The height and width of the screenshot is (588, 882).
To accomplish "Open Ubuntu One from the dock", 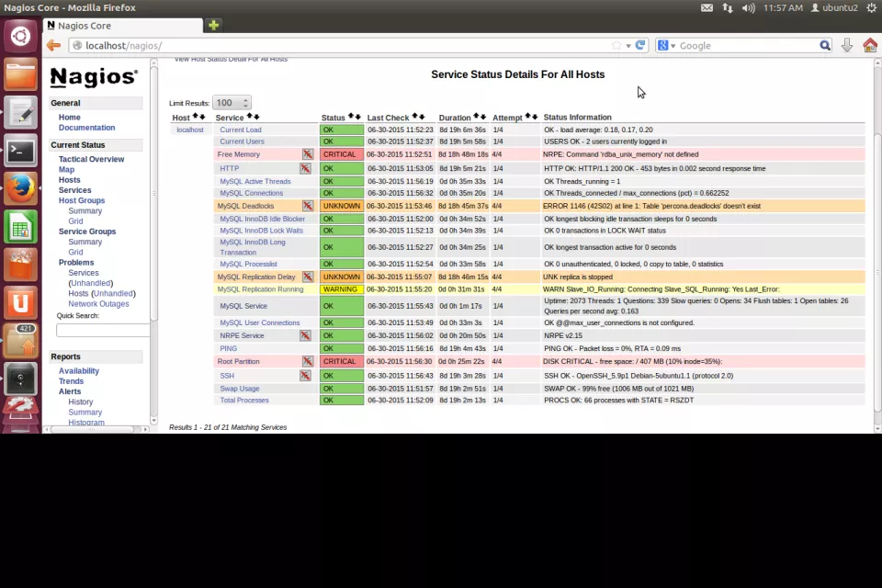I will coord(20,302).
